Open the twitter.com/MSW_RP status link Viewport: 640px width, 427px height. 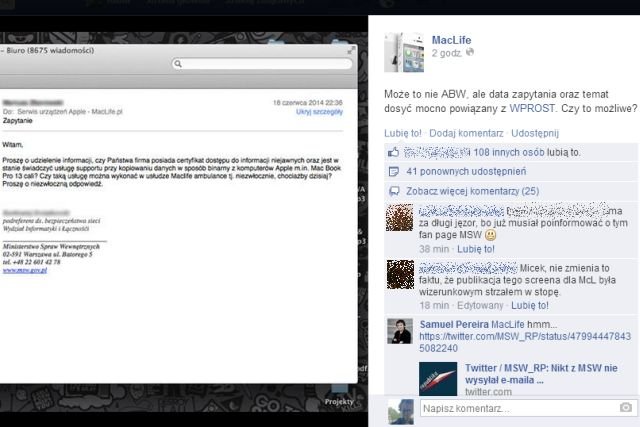coord(525,344)
